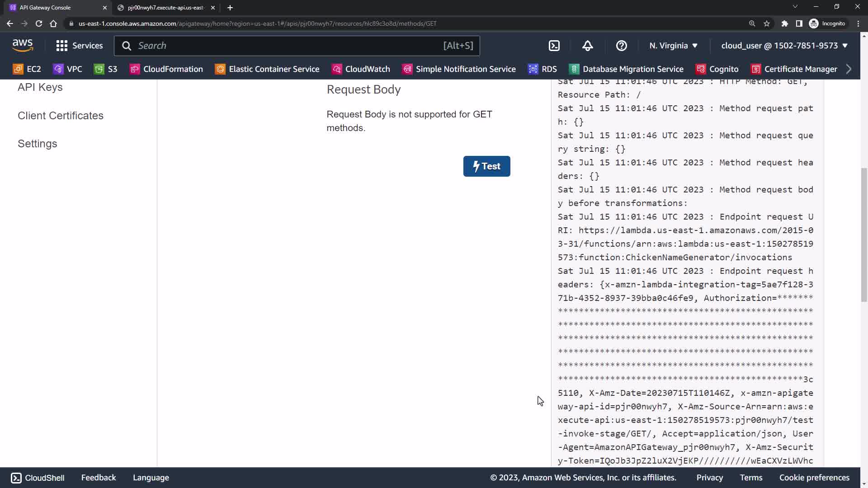Open the notifications bell

pos(587,46)
